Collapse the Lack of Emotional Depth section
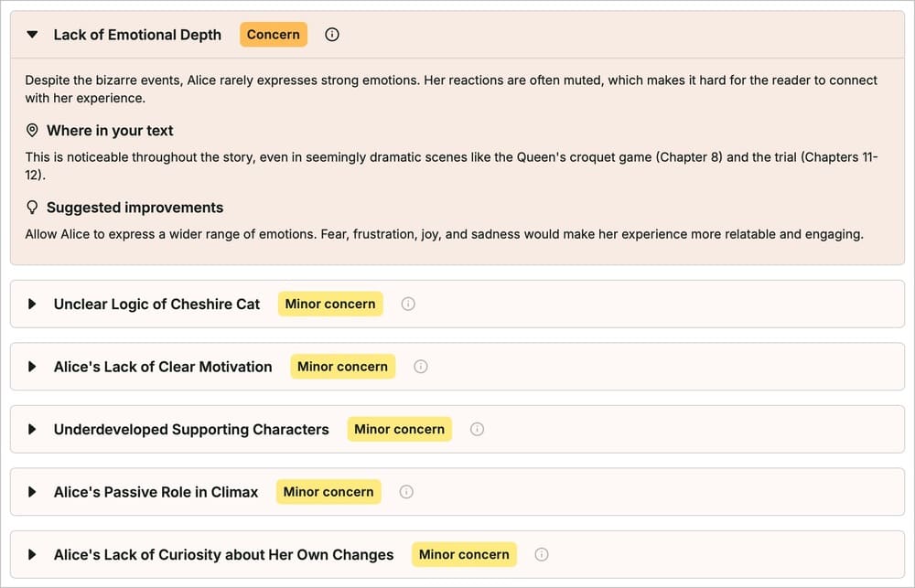This screenshot has width=915, height=588. (x=33, y=35)
